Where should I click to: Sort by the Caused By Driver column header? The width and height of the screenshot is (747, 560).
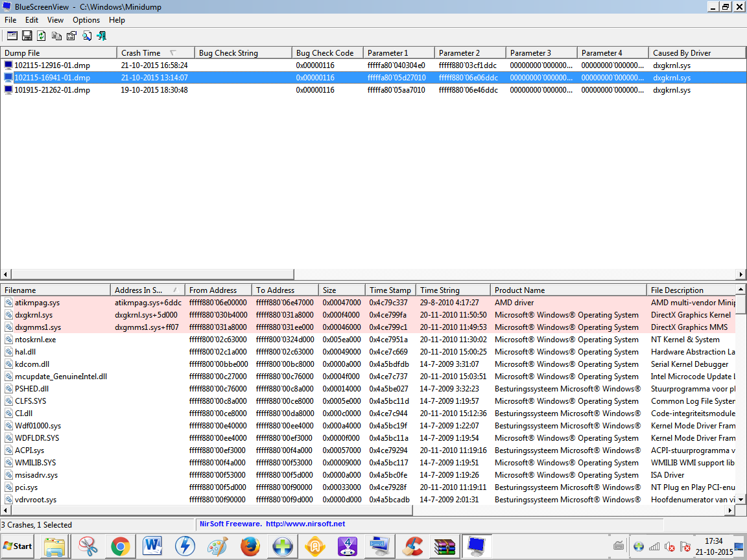[696, 53]
